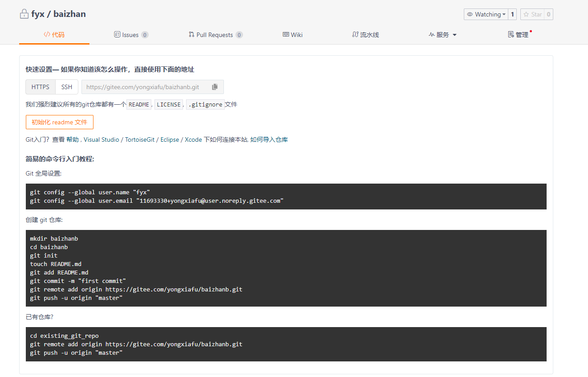Click the Issues tab icon

click(117, 34)
